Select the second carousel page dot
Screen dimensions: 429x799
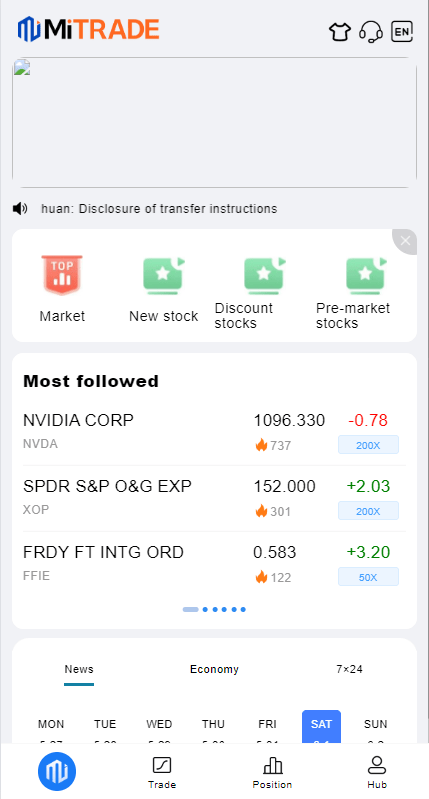(x=205, y=609)
